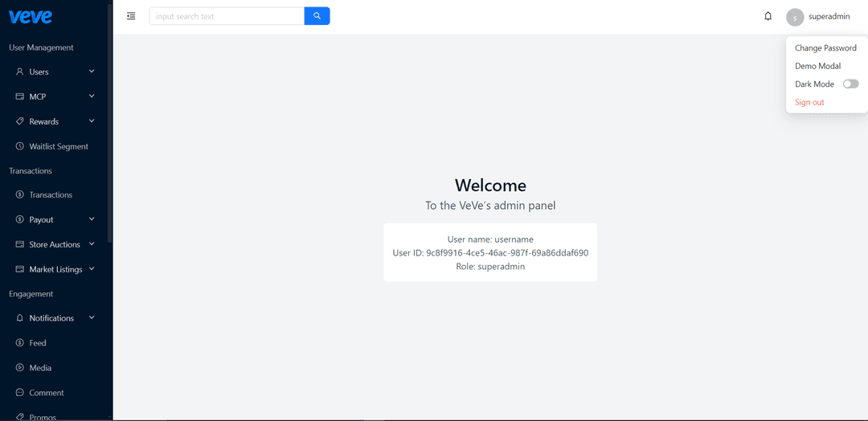Open the notifications bell in header
Viewport: 868px width, 421px height.
pyautogui.click(x=768, y=17)
